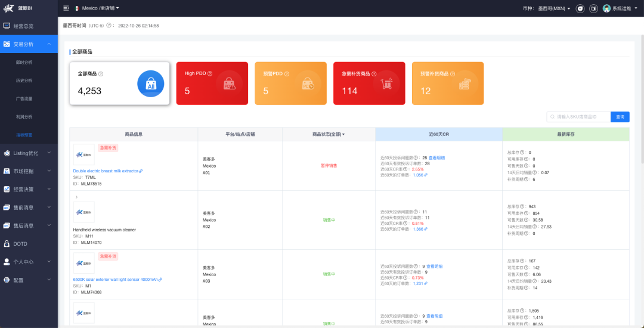Viewport: 644px width, 328px height.
Task: Open Double electric breast milk extractor link
Action: tap(107, 171)
